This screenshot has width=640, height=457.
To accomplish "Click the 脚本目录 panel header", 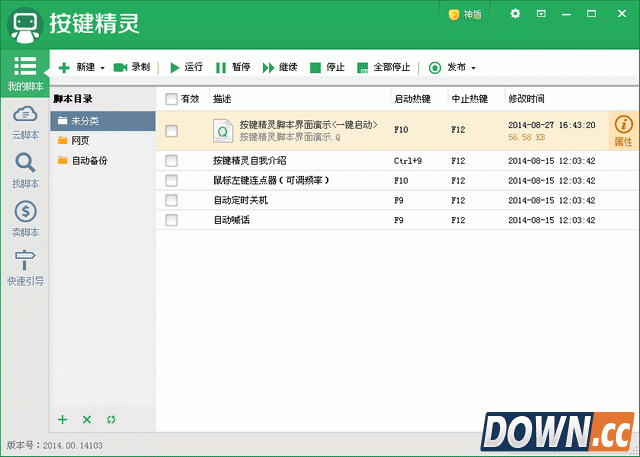I will [x=73, y=99].
